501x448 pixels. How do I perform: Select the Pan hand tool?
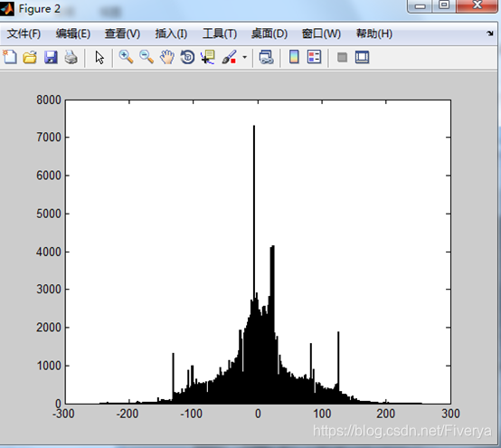[167, 58]
